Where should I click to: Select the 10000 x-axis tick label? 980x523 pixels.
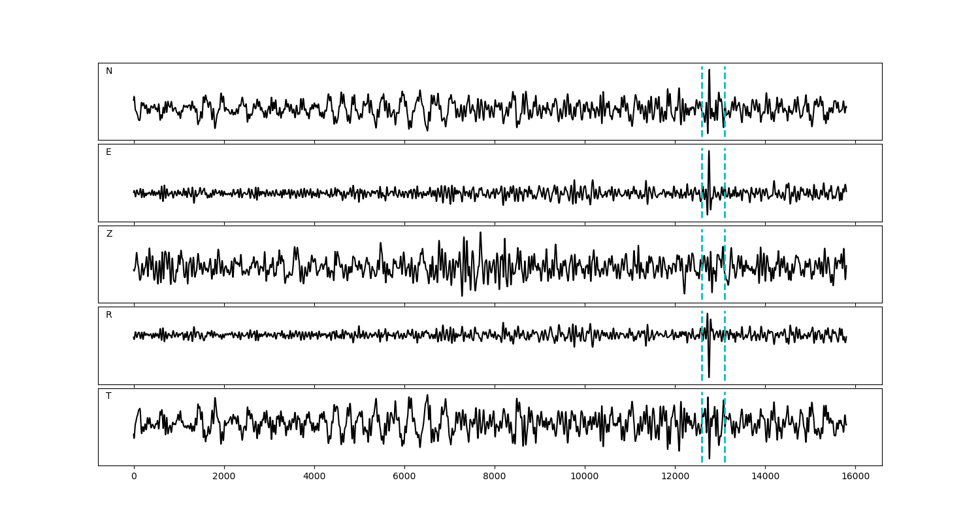click(x=585, y=477)
